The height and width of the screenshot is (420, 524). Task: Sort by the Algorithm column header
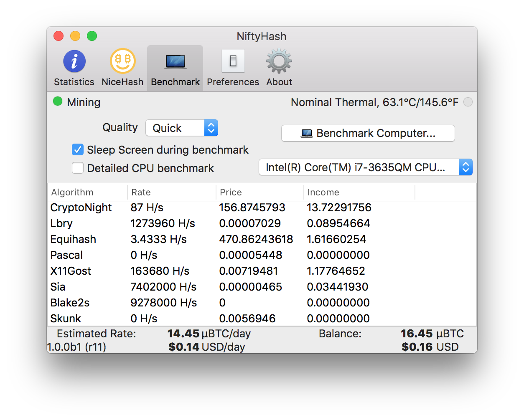click(x=88, y=192)
